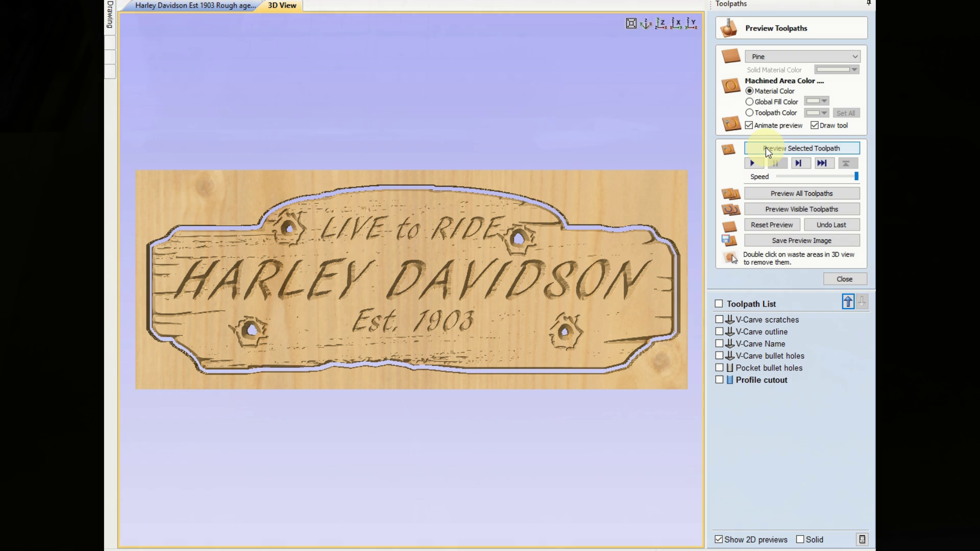Click the animate preview tool icon
Screen dimensions: 980x551
[731, 123]
